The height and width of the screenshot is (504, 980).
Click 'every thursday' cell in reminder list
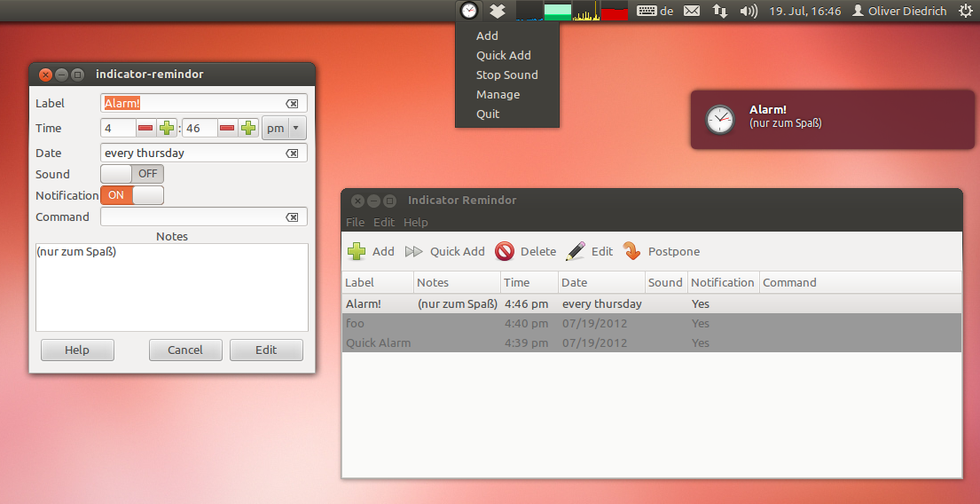tap(602, 303)
